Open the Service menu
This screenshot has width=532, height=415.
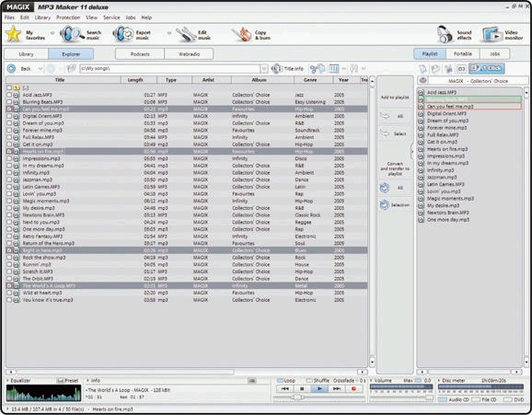(111, 17)
